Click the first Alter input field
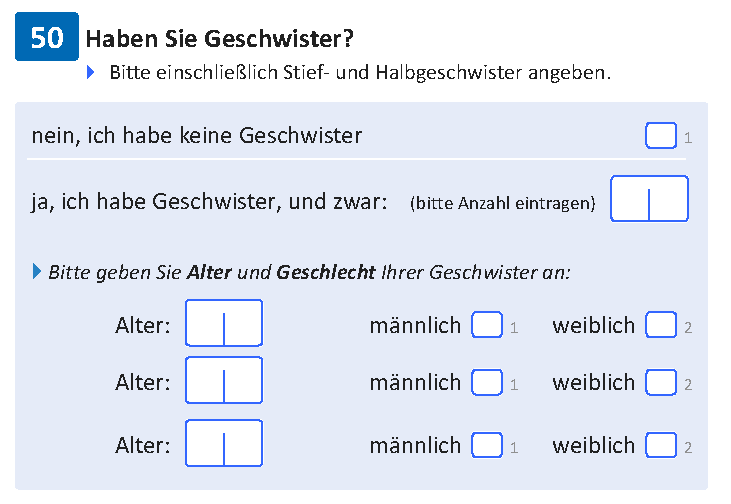Image resolution: width=731 pixels, height=504 pixels. click(x=224, y=323)
